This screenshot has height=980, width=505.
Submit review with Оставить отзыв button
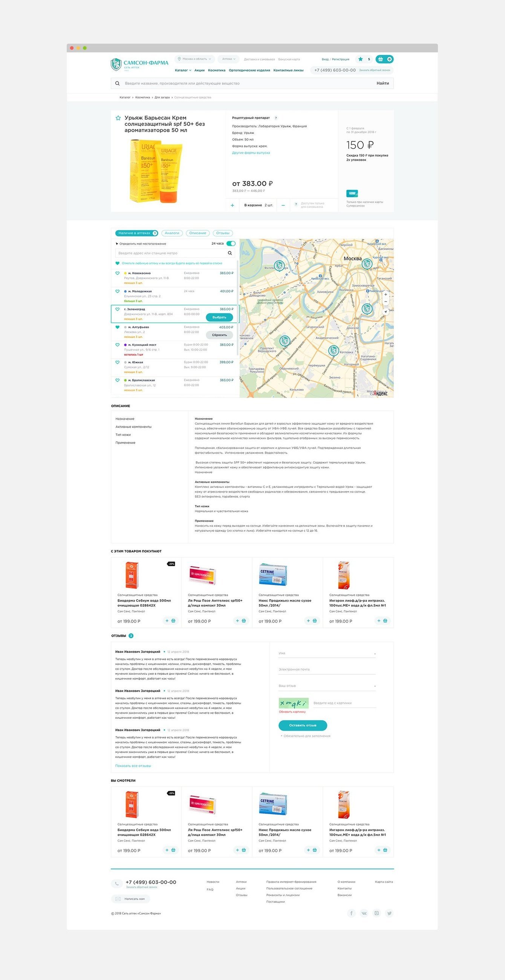303,726
